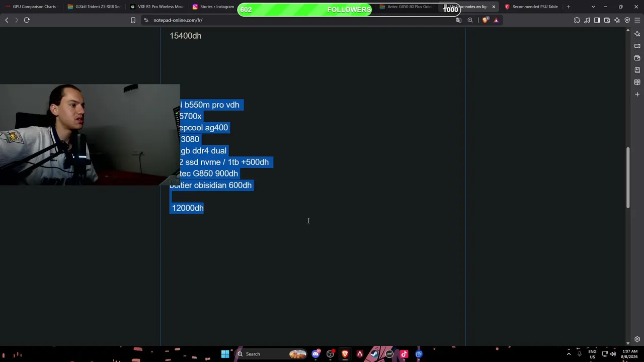
Task: Go back to the previous page
Action: 7,20
